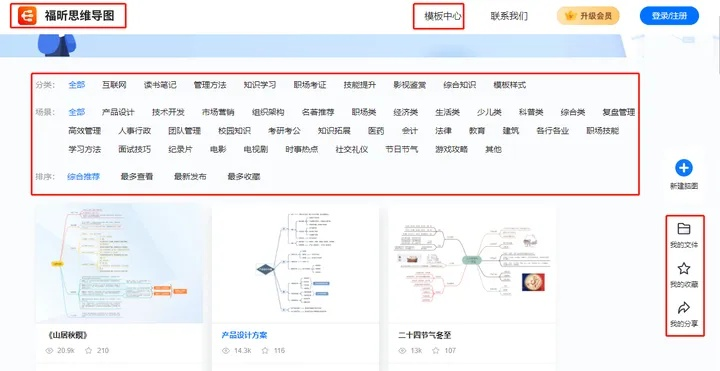Click the crown icon on 升级会员
This screenshot has width=720, height=371.
[570, 16]
